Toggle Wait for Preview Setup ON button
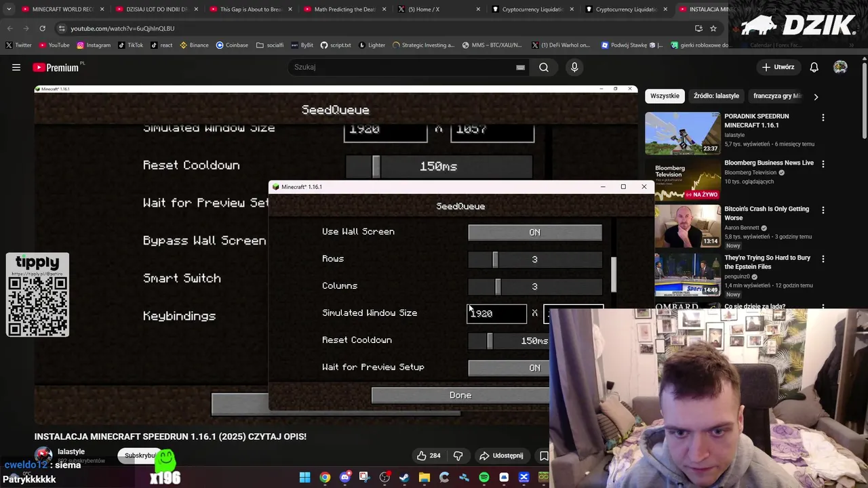Screen dimensions: 868x488 pos(509,367)
